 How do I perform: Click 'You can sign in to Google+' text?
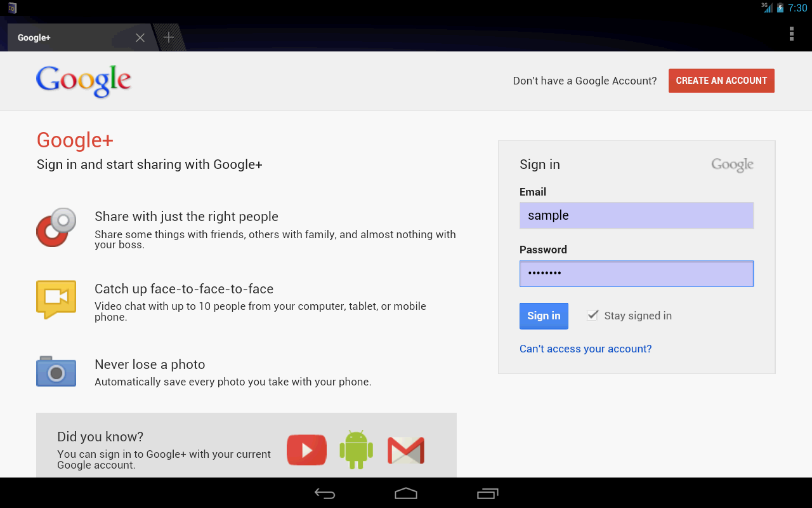tap(164, 459)
